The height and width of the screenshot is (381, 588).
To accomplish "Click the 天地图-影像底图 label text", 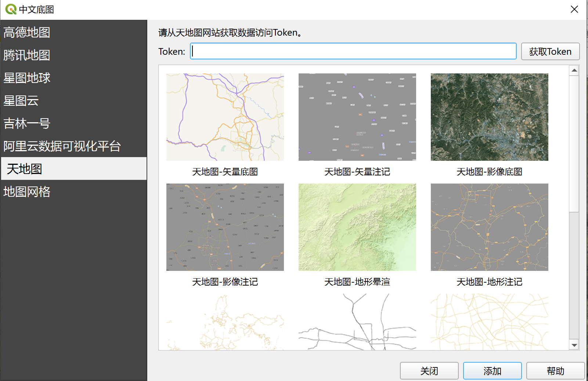I will pyautogui.click(x=490, y=172).
